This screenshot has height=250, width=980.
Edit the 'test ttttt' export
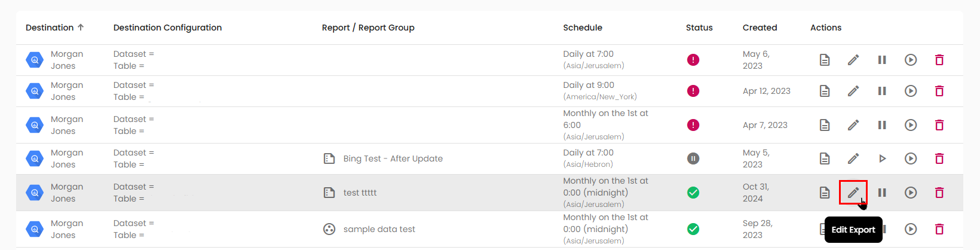point(853,193)
